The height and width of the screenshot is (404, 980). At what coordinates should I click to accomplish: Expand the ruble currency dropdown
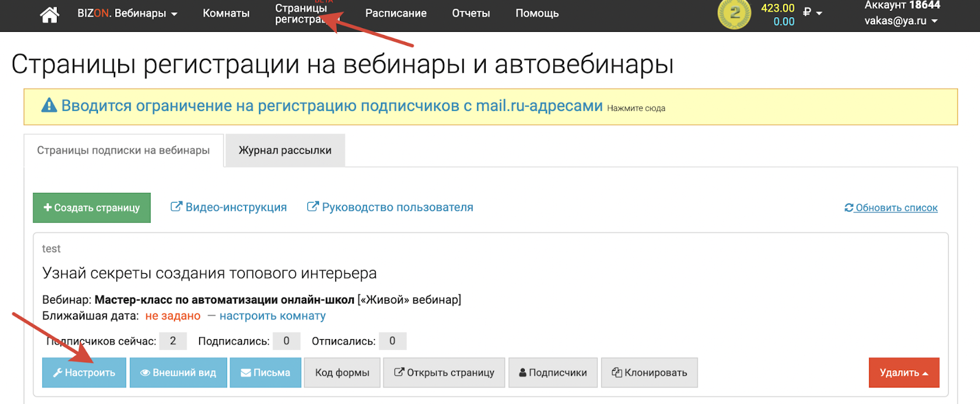[813, 13]
